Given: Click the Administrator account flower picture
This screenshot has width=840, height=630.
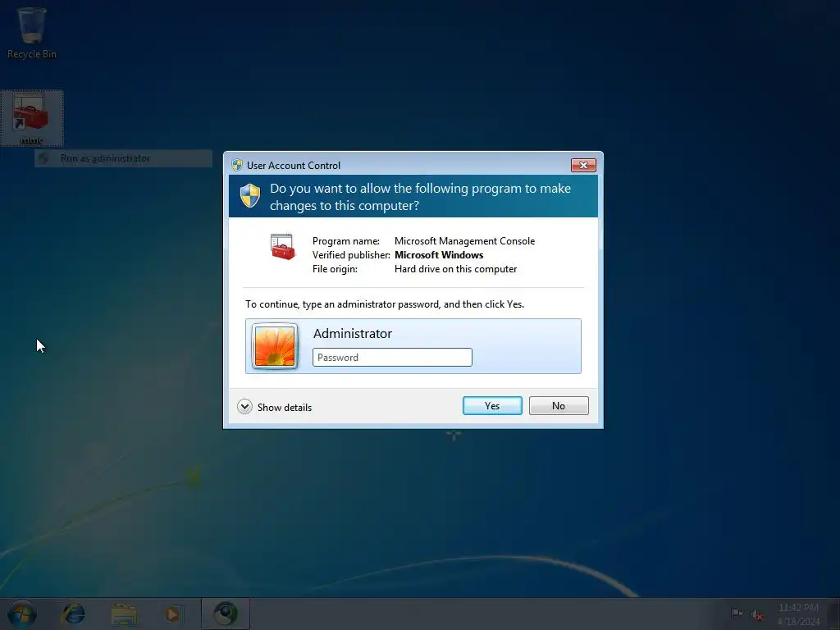Looking at the screenshot, I should point(274,347).
